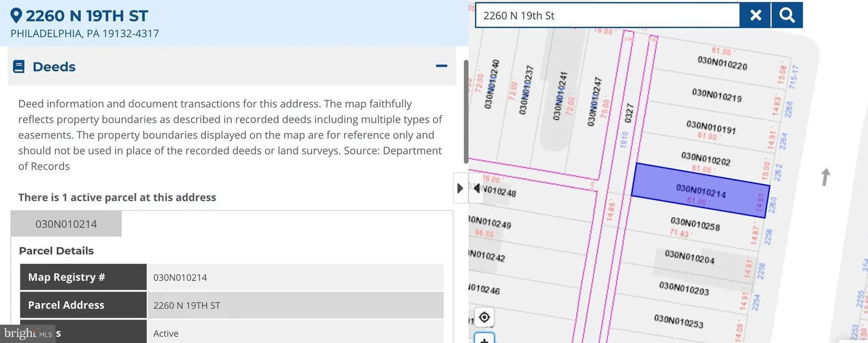
Task: Click the magnifying glass search button
Action: tap(787, 15)
